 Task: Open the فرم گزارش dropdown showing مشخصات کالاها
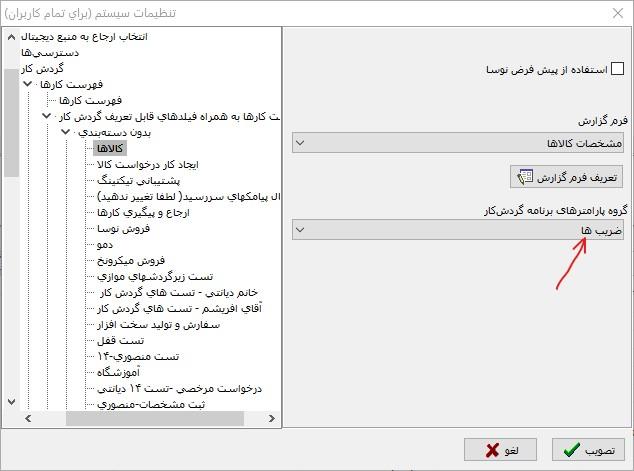[459, 143]
